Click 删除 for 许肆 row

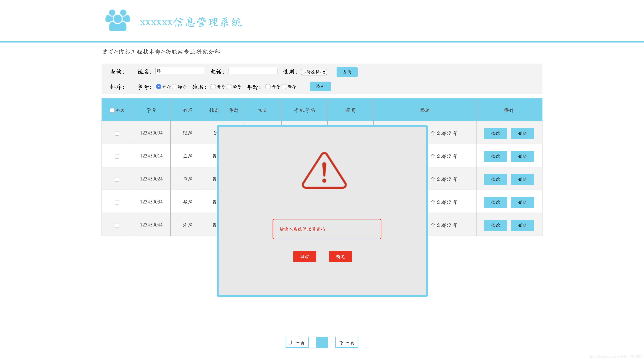point(522,225)
